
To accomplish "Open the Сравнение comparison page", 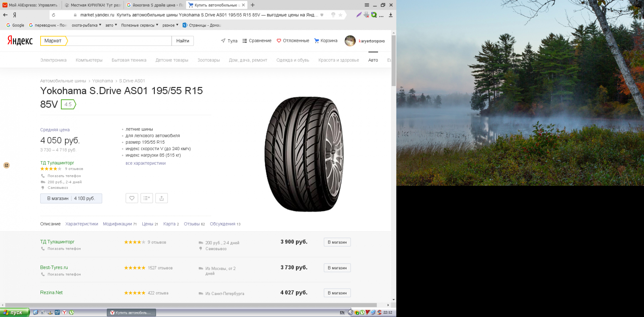I will tap(257, 41).
